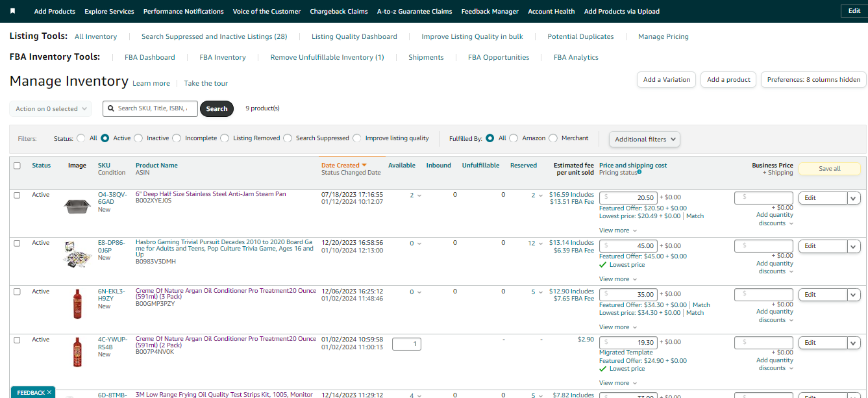The image size is (868, 398).
Task: Open Account Health page
Action: (551, 11)
